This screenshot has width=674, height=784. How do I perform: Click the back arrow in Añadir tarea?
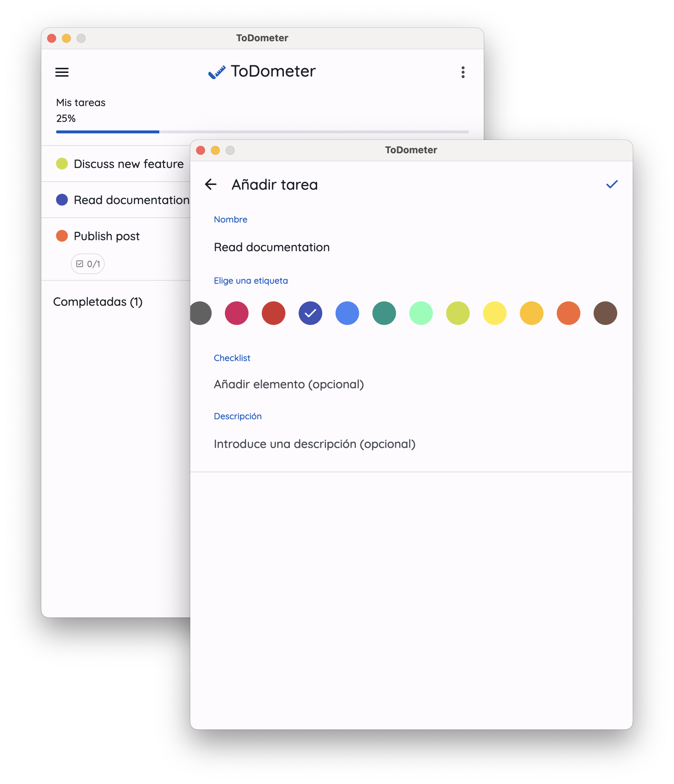point(211,184)
